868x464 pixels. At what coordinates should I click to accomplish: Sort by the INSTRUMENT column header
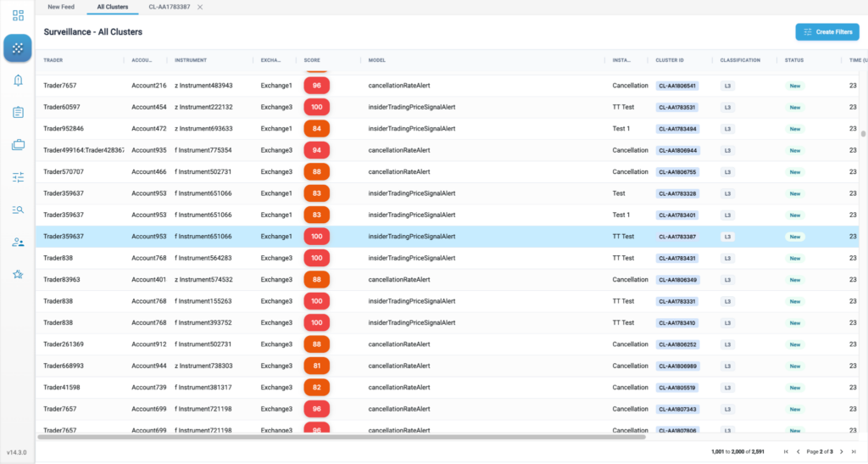(x=191, y=60)
